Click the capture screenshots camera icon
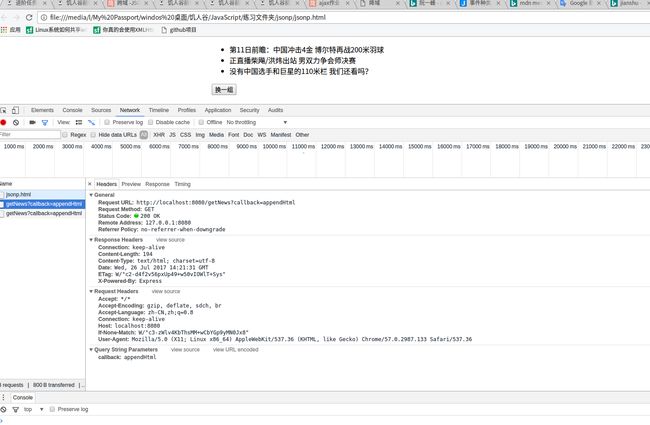The width and height of the screenshot is (650, 425). click(x=32, y=122)
